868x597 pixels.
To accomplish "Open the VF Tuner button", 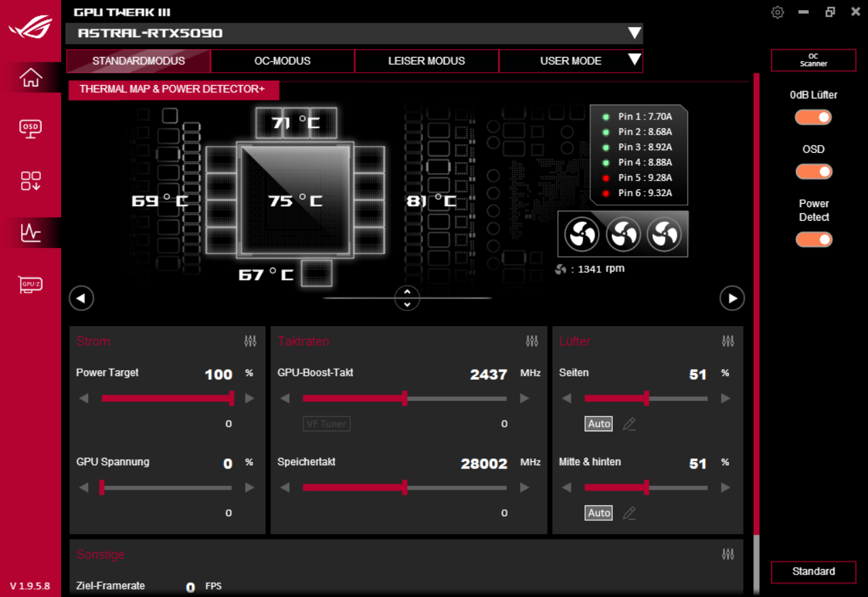I will point(326,424).
